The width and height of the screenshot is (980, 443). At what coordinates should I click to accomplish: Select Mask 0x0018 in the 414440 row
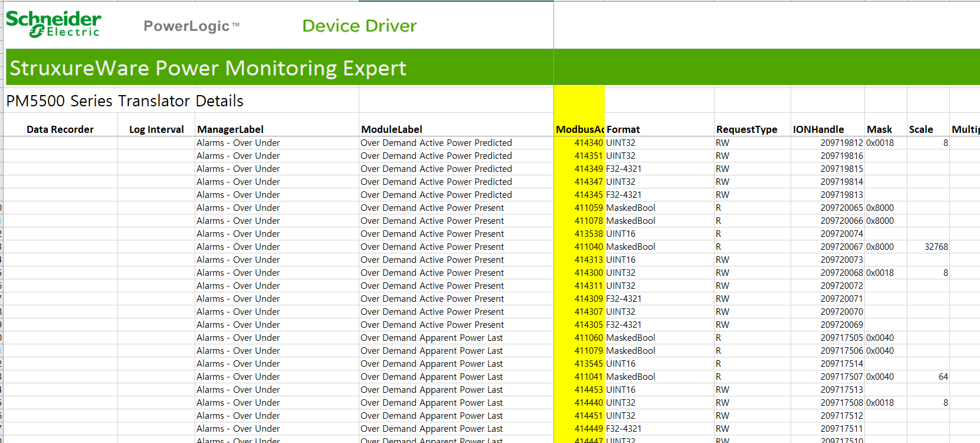[886, 403]
